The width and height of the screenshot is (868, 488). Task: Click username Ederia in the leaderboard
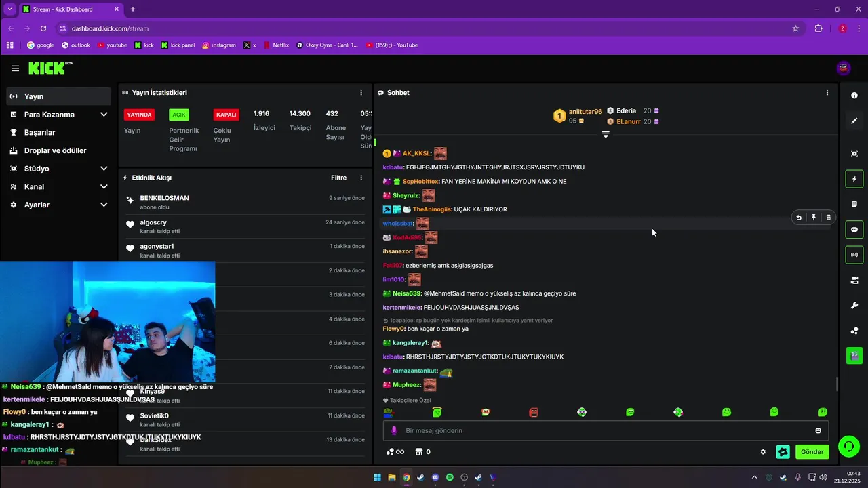click(626, 110)
